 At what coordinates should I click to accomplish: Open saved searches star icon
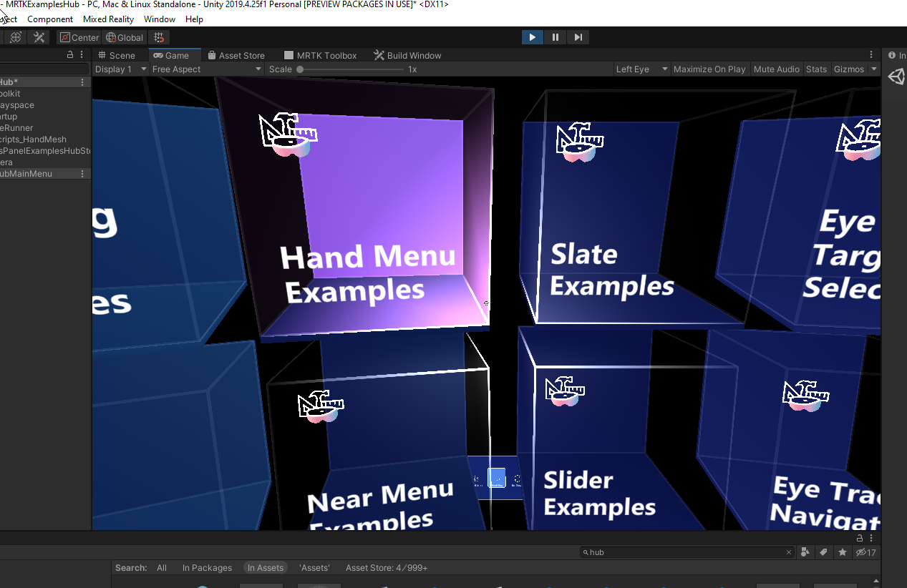[843, 552]
